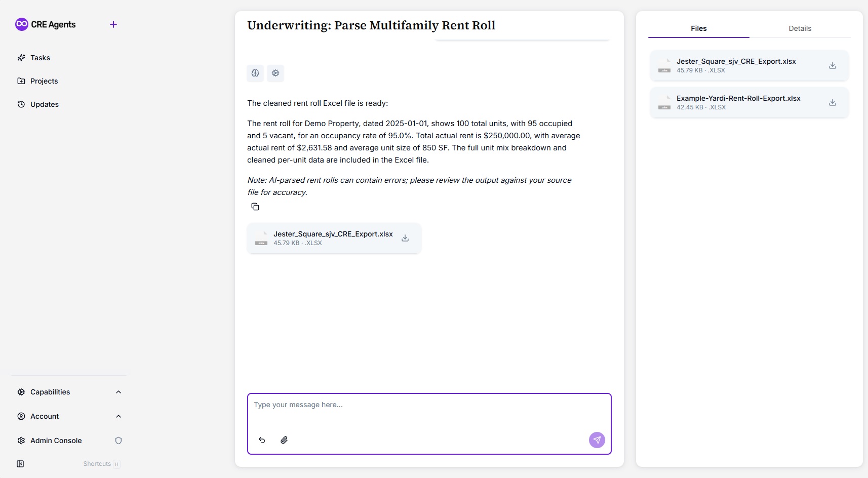Open Projects in the sidebar
The width and height of the screenshot is (868, 478).
[x=43, y=81]
